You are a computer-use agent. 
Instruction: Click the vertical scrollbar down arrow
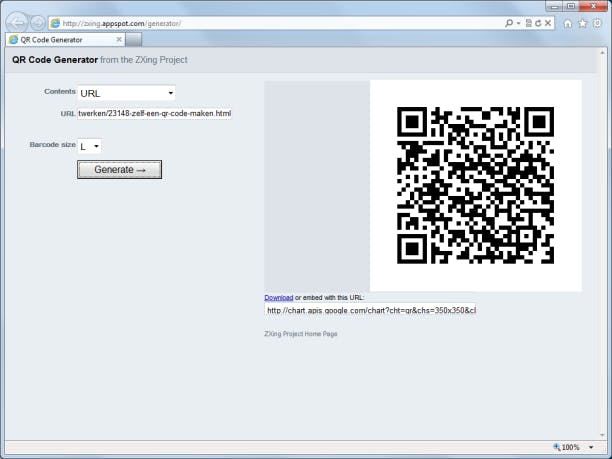tap(602, 435)
